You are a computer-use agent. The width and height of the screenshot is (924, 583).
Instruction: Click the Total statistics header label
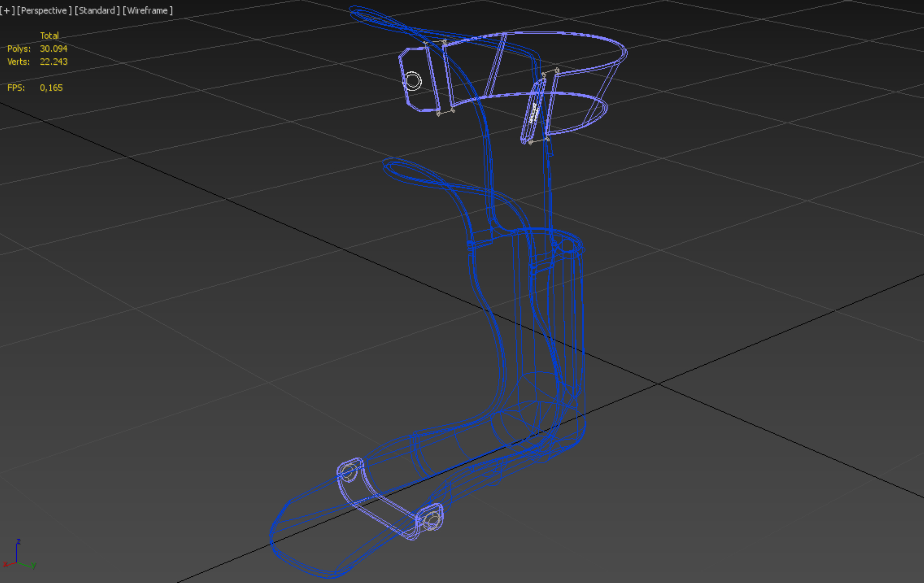(x=49, y=36)
